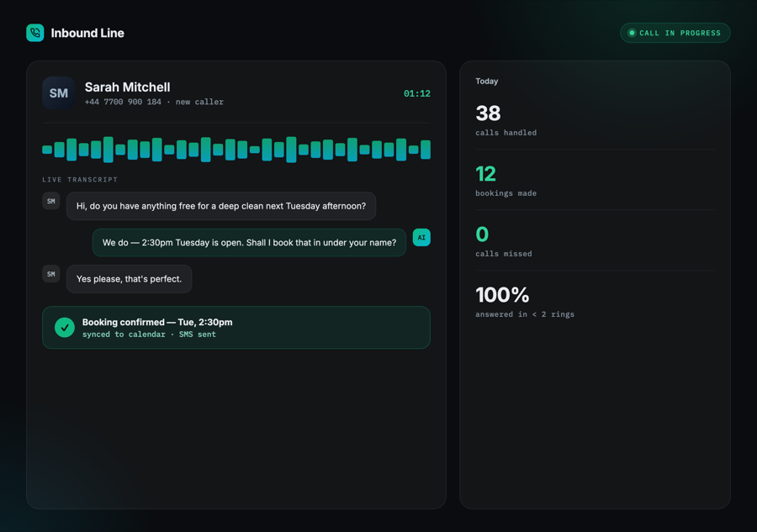The image size is (757, 532).
Task: Click the 01:12 call timer
Action: click(x=417, y=93)
